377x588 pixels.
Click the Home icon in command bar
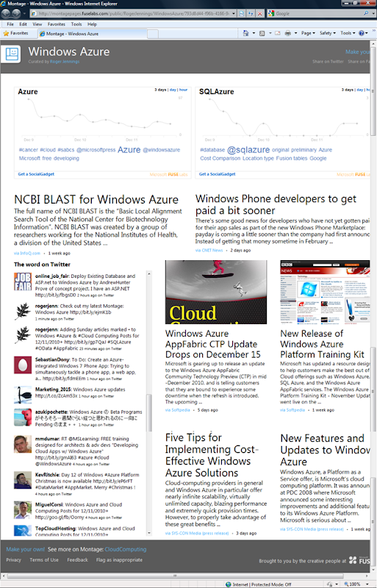pos(245,33)
